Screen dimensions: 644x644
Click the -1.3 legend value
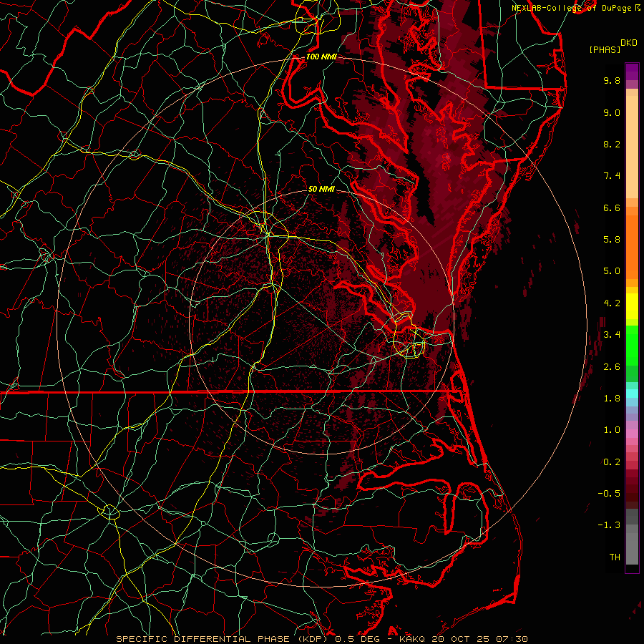click(609, 525)
